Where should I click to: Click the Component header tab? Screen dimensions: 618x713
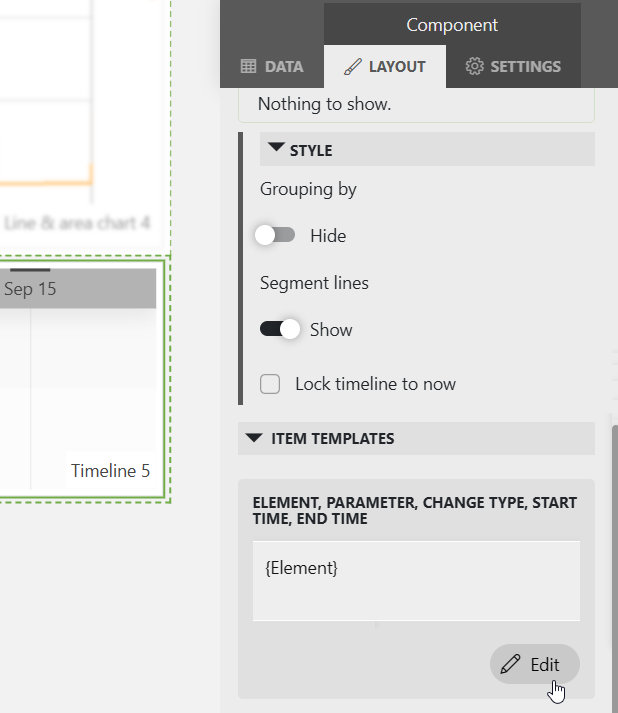(x=452, y=25)
